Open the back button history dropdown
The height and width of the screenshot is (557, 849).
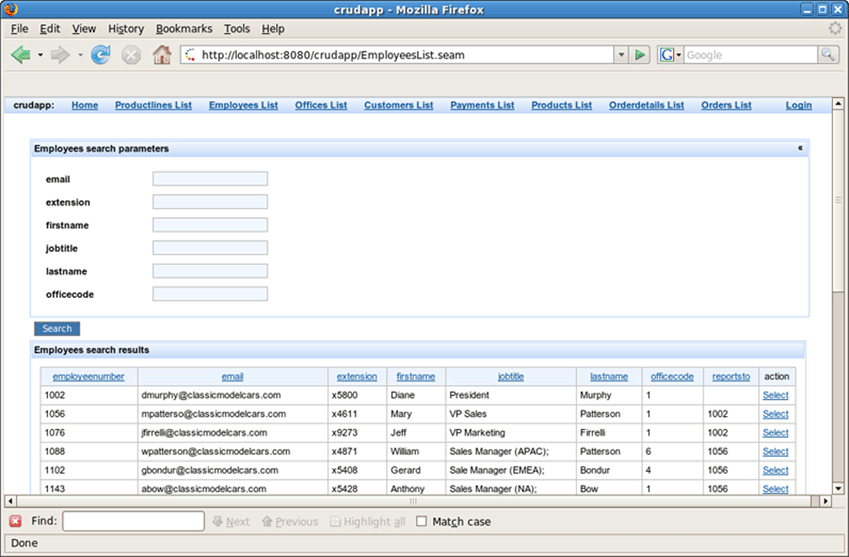click(x=41, y=55)
